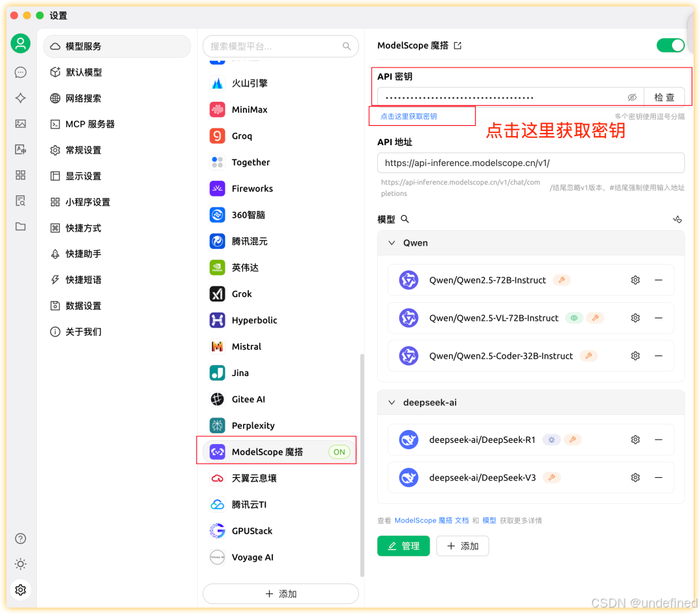Image resolution: width=700 pixels, height=614 pixels.
Task: Select Hyperbolic provider
Action: [281, 321]
